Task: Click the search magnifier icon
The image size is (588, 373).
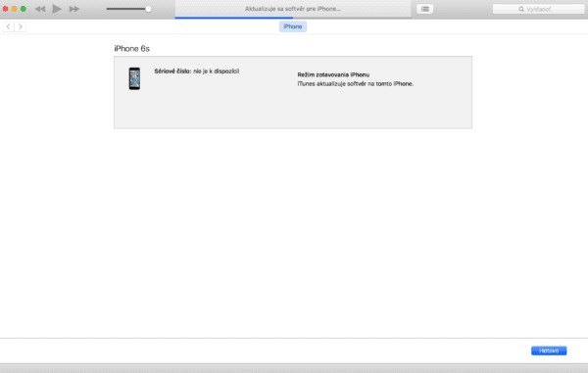Action: (521, 9)
